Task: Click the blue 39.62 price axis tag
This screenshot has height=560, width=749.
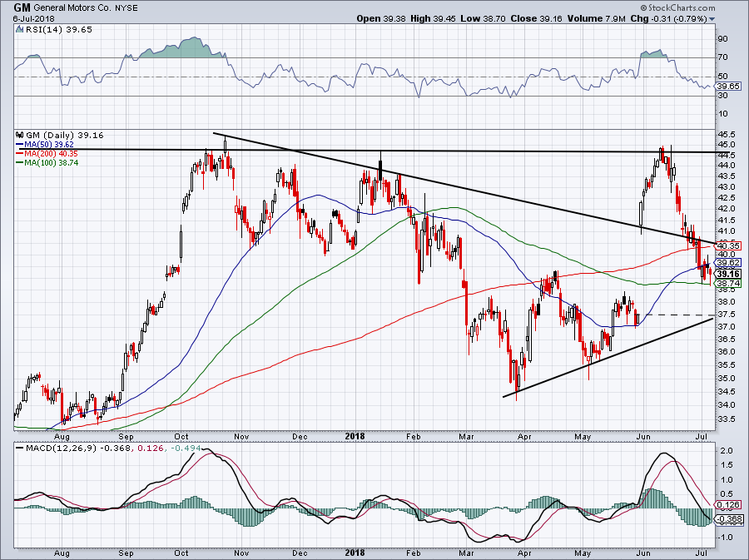Action: pos(728,263)
